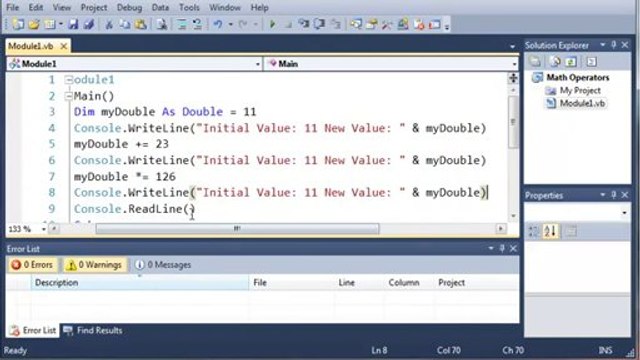Open the Debug menu
The width and height of the screenshot is (640, 360).
click(129, 7)
